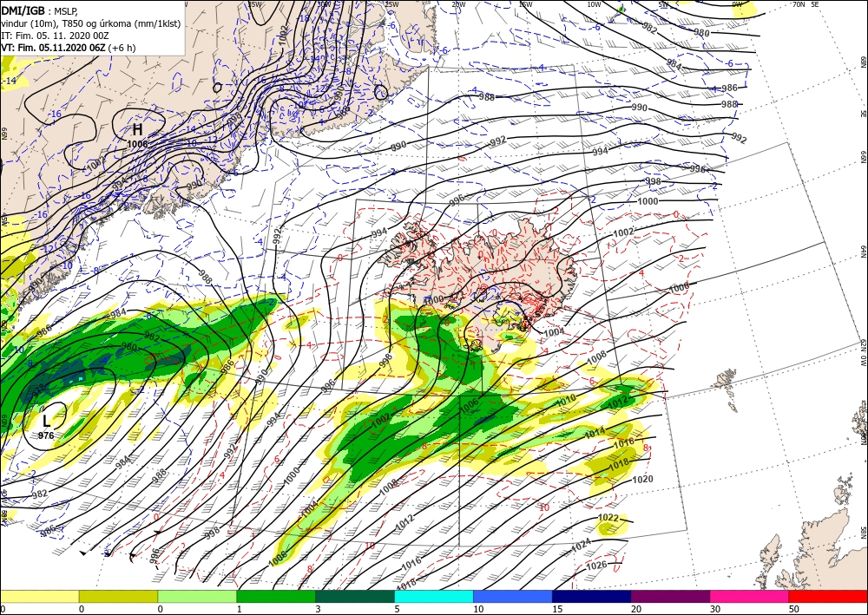Screen dimensions: 868x615
Task: Select the '20W' longitude label at top
Action: [x=457, y=4]
